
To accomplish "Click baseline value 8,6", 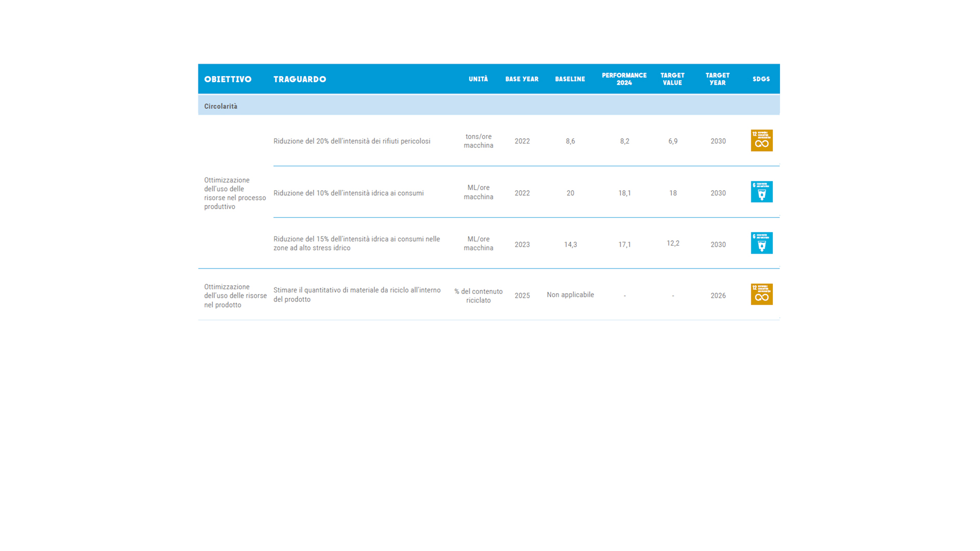I will pos(570,141).
